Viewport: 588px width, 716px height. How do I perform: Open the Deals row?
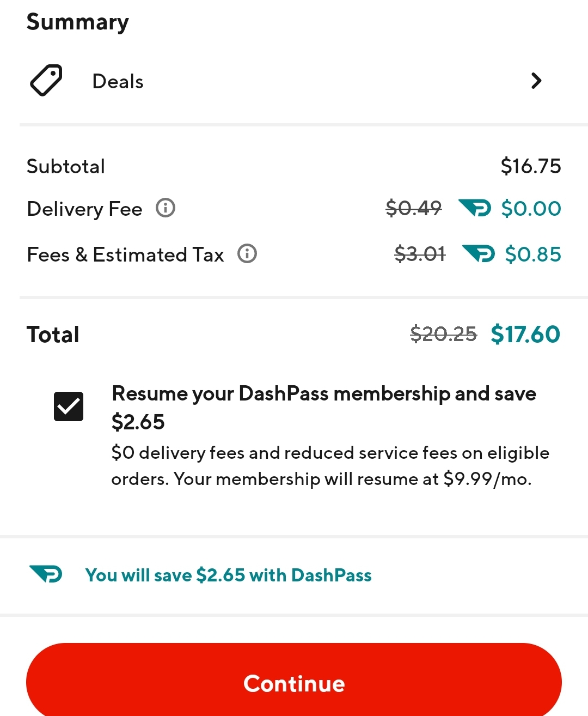click(x=294, y=81)
